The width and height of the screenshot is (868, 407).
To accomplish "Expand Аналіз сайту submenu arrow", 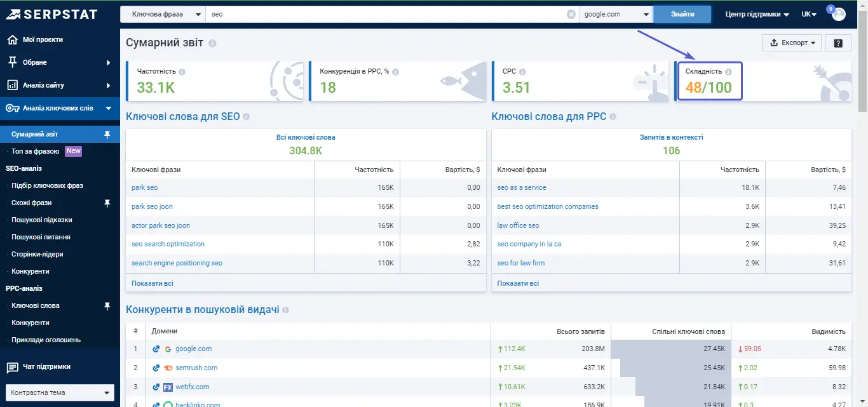I will click(x=109, y=85).
